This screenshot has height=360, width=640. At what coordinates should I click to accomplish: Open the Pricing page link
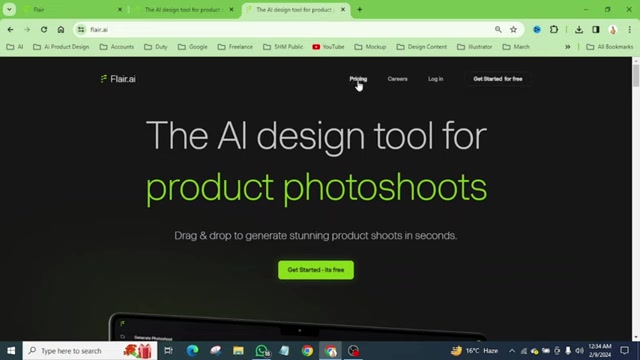click(358, 79)
